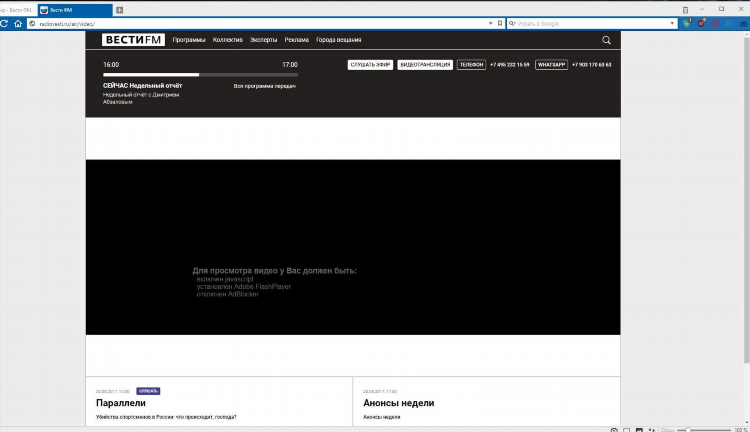Click the red circular blocker extension icon
This screenshot has width=750, height=432.
(715, 23)
